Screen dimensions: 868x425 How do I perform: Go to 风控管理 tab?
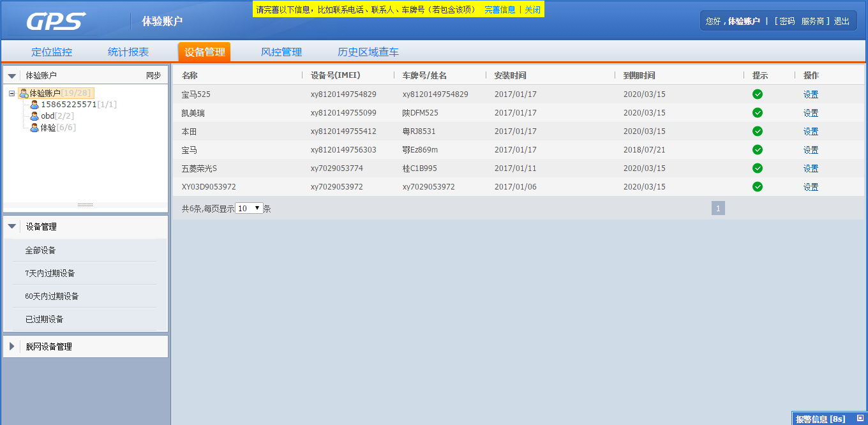[x=281, y=52]
